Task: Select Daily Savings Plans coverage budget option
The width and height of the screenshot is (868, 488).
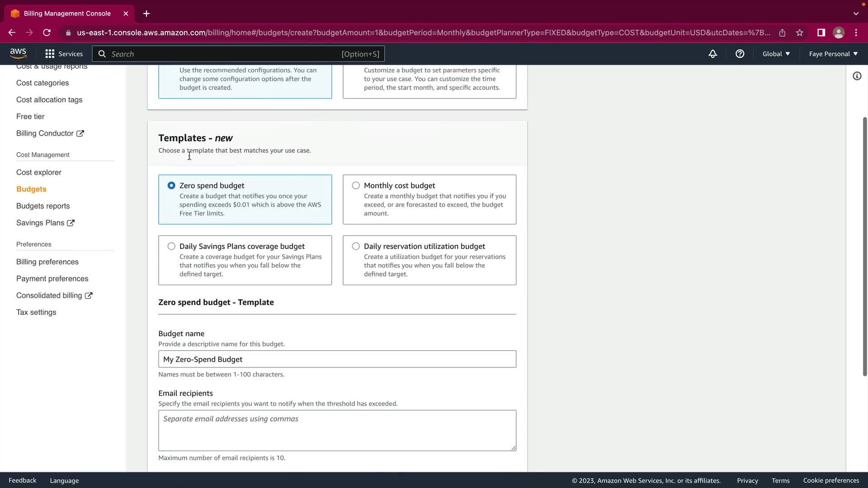Action: tap(171, 246)
